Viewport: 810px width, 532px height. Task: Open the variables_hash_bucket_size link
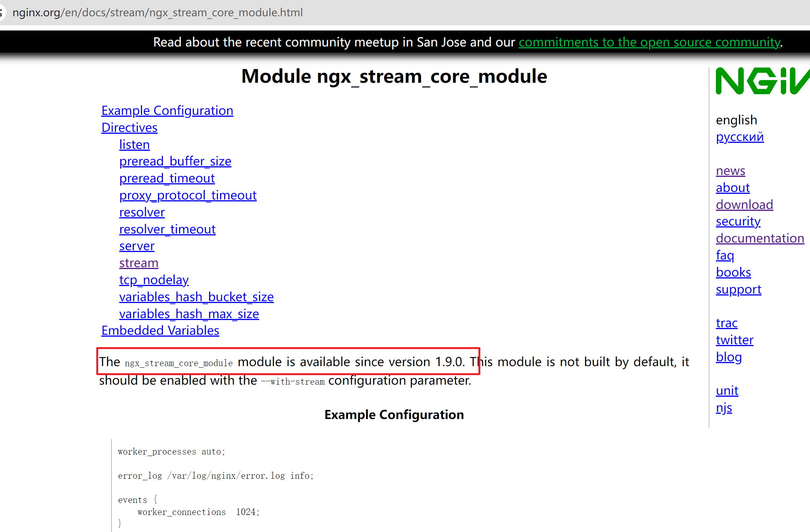tap(196, 297)
